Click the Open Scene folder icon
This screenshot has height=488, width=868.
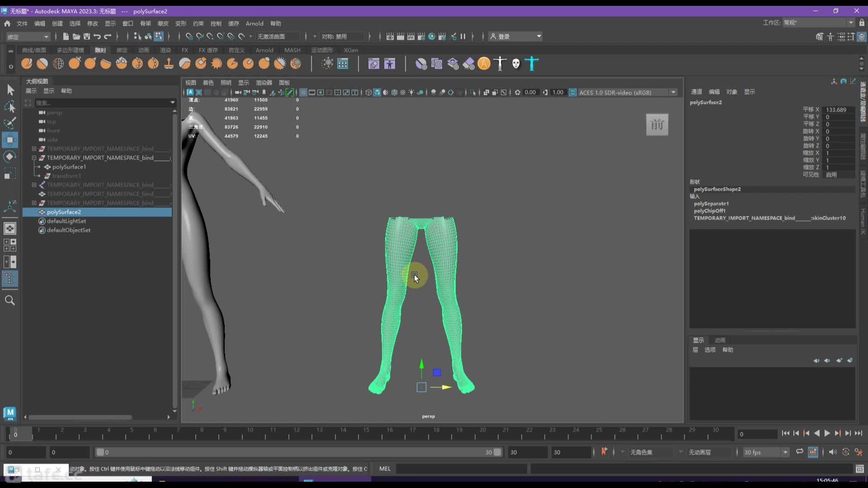coord(76,36)
